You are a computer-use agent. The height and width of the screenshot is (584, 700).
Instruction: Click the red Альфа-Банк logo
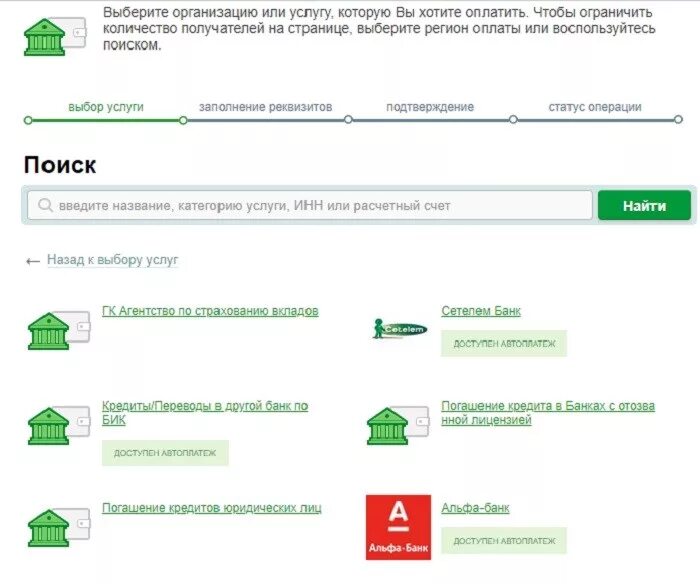point(398,527)
